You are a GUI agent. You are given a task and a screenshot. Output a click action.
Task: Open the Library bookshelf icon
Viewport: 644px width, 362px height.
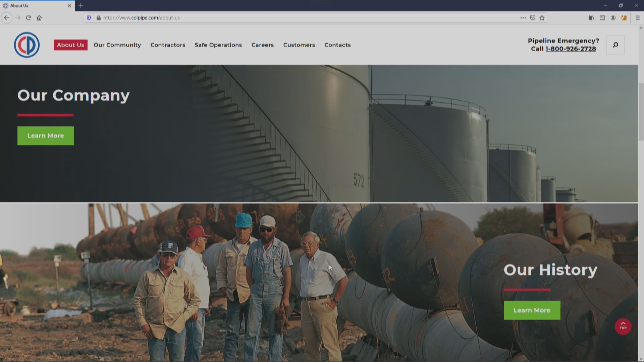592,18
